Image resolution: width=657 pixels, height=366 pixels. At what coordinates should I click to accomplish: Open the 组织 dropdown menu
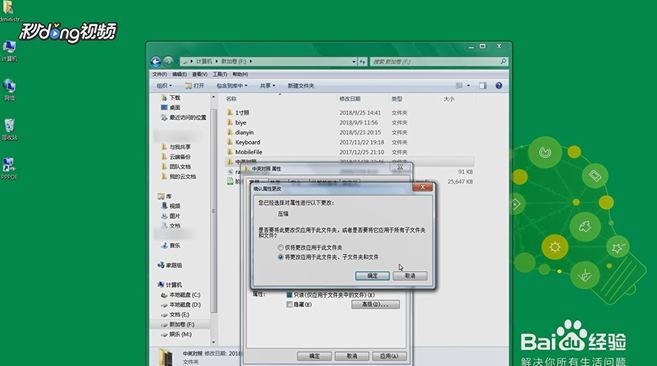pyautogui.click(x=164, y=86)
